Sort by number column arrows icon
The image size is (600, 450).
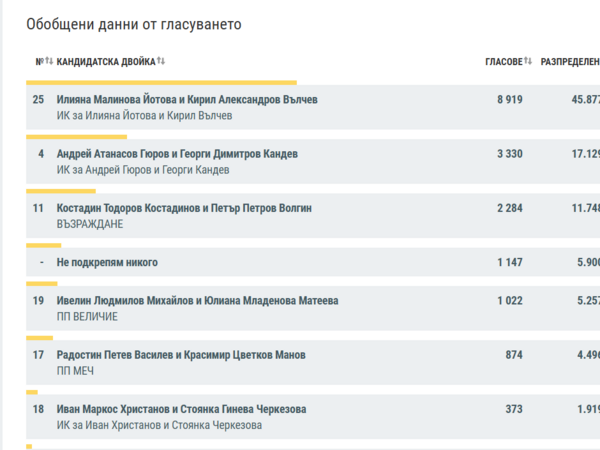pos(49,61)
